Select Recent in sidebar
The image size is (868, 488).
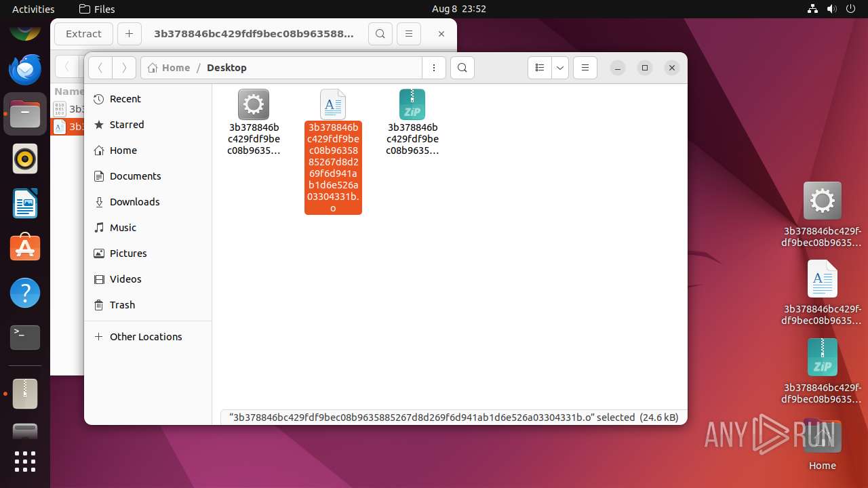148,99
